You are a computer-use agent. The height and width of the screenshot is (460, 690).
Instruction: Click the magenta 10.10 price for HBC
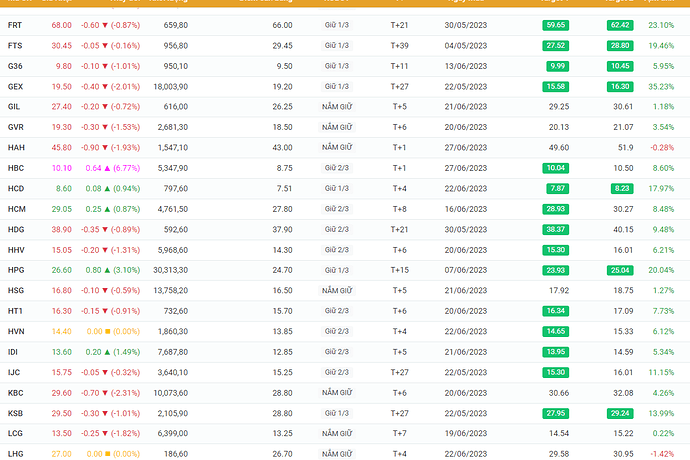pyautogui.click(x=62, y=168)
